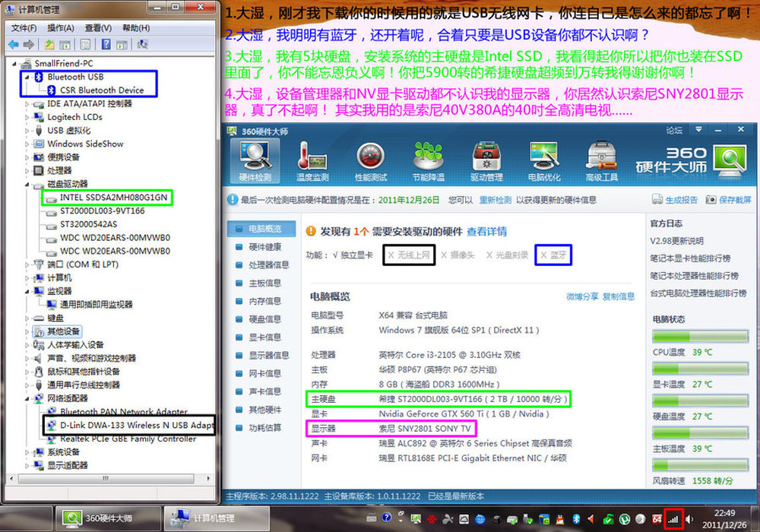Click uTorrent green icon in tray

pos(624,519)
